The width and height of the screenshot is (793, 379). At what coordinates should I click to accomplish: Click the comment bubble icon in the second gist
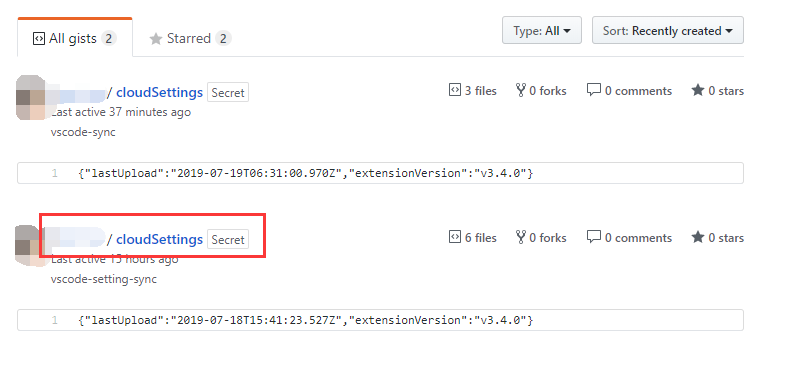click(x=593, y=237)
